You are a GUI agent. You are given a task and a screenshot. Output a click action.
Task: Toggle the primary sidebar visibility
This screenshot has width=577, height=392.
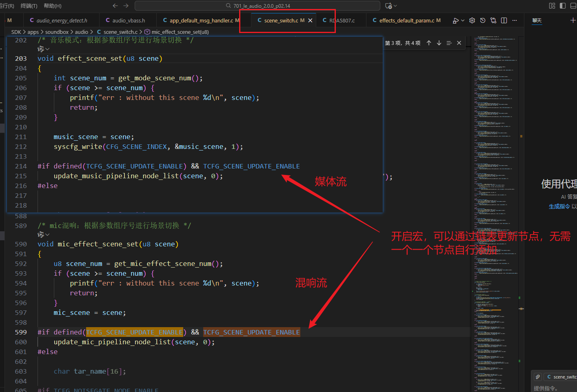coord(563,6)
